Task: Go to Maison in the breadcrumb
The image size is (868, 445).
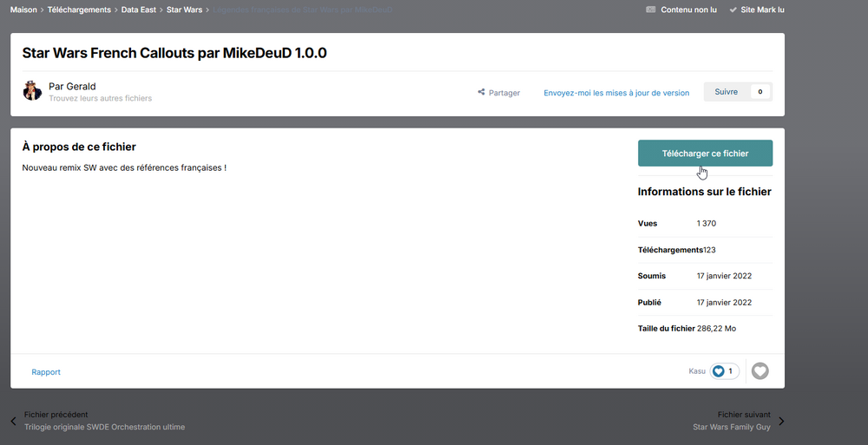Action: point(23,10)
